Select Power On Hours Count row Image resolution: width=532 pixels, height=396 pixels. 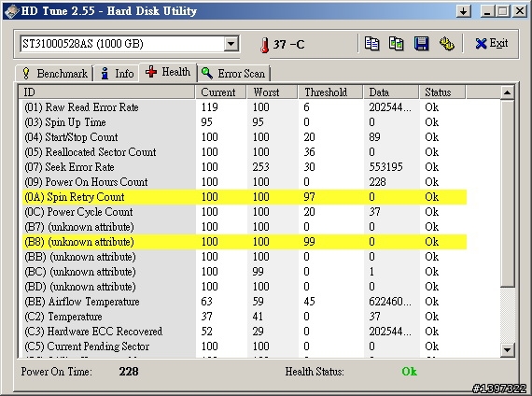click(245, 182)
